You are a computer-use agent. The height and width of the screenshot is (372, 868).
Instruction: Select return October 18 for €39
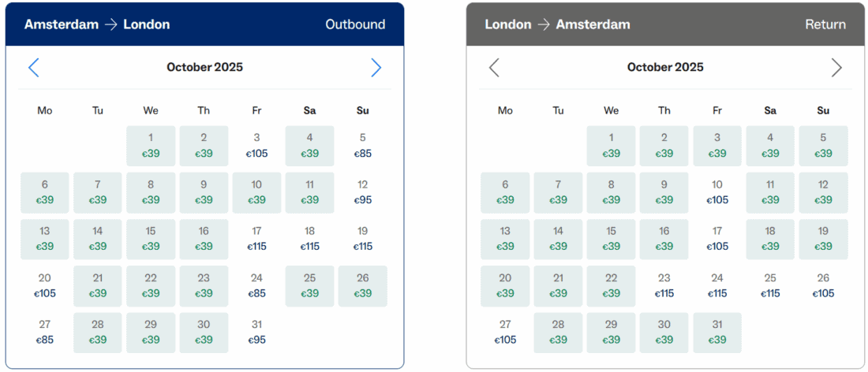(x=770, y=239)
